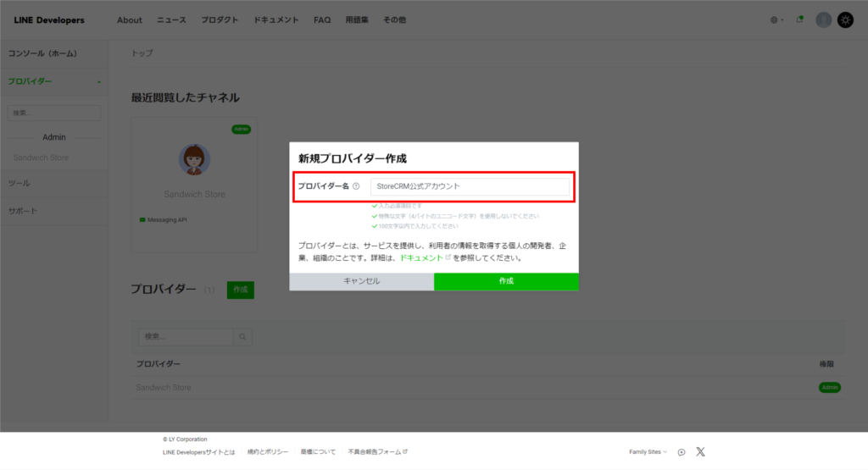Toggle the light/dark theme sun icon

point(845,20)
